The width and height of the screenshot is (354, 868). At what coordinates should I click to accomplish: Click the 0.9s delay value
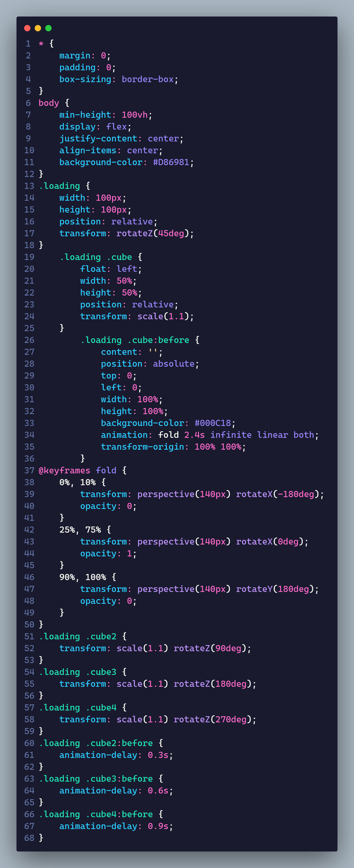pyautogui.click(x=158, y=826)
